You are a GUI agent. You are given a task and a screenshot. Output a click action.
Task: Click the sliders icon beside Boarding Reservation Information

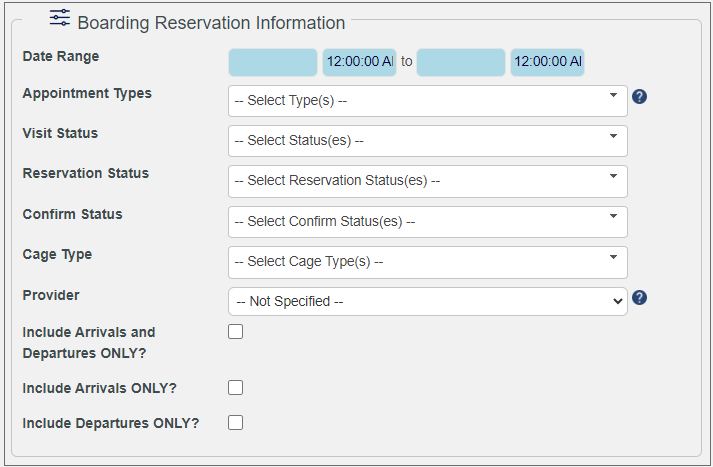pyautogui.click(x=60, y=19)
